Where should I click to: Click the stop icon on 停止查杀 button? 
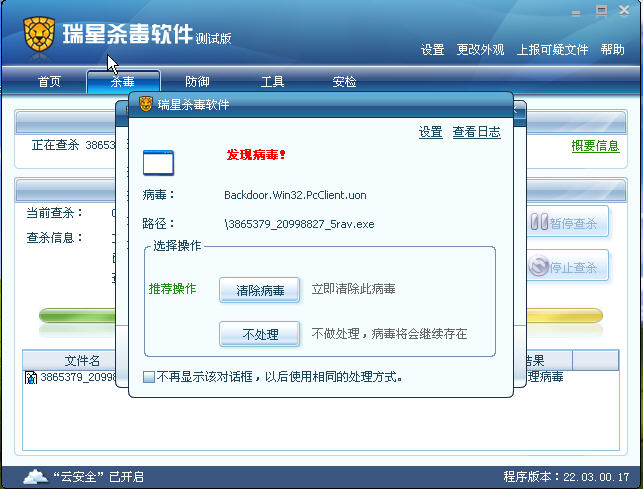point(538,266)
